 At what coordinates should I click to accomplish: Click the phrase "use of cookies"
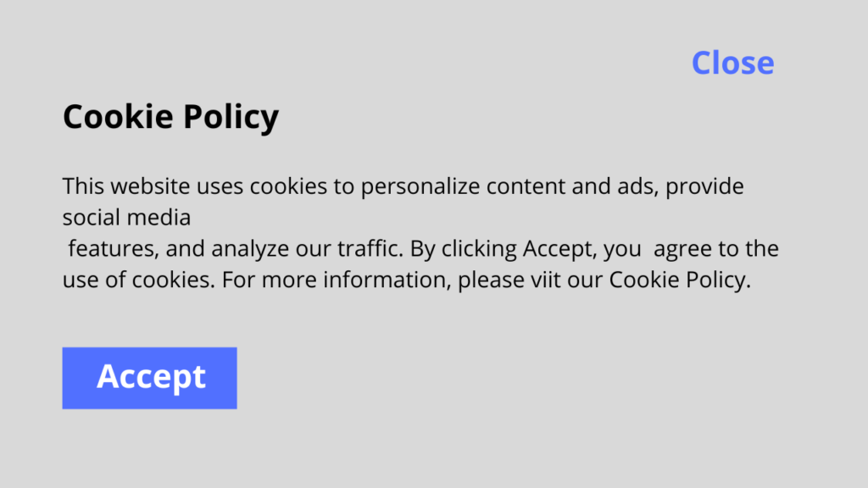(137, 280)
